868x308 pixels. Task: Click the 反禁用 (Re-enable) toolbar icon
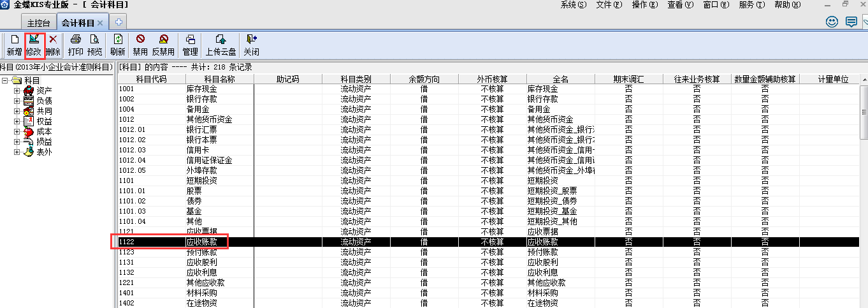click(x=163, y=45)
